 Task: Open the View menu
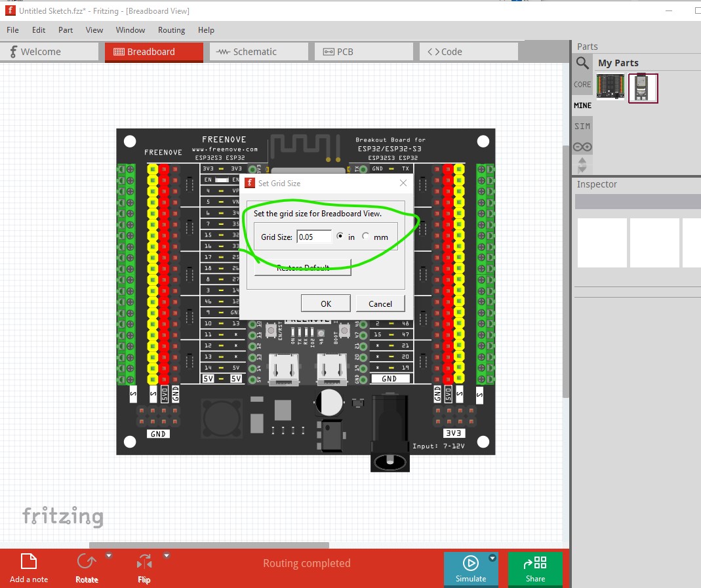(94, 30)
